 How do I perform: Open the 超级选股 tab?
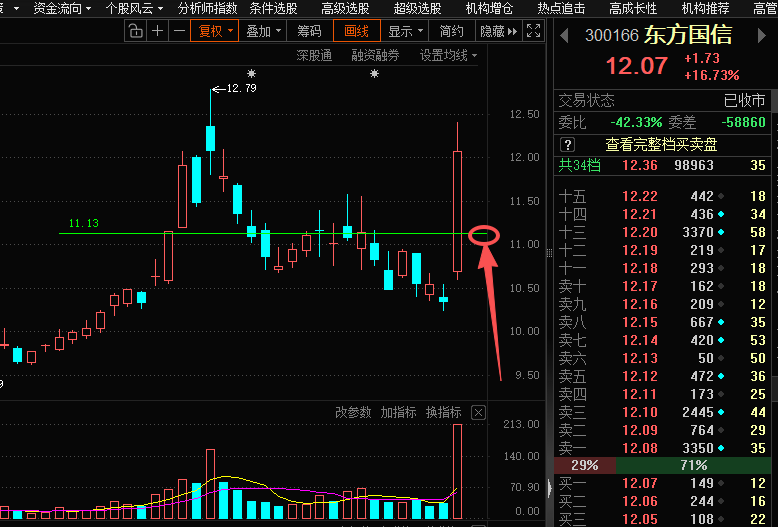[417, 8]
